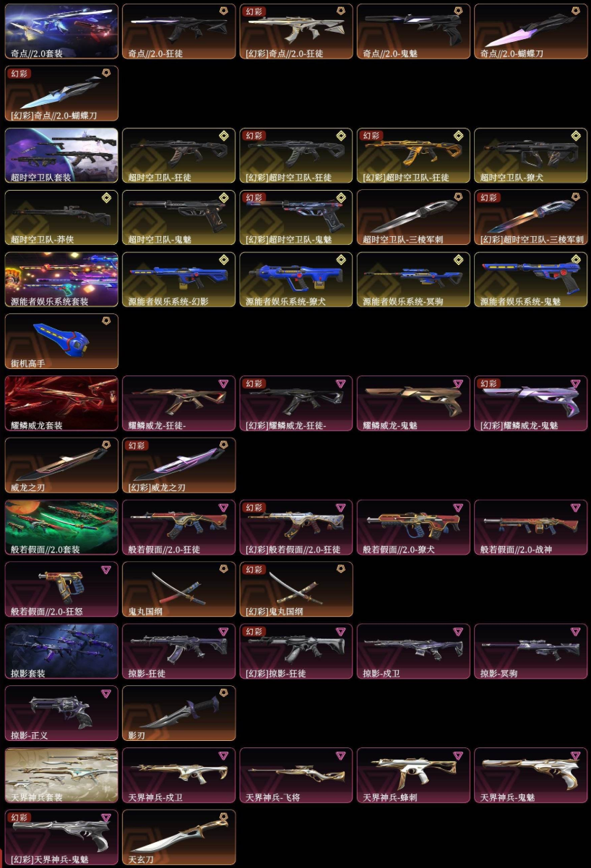Choose the 天界神兵-飞将 sniper skin

click(296, 776)
